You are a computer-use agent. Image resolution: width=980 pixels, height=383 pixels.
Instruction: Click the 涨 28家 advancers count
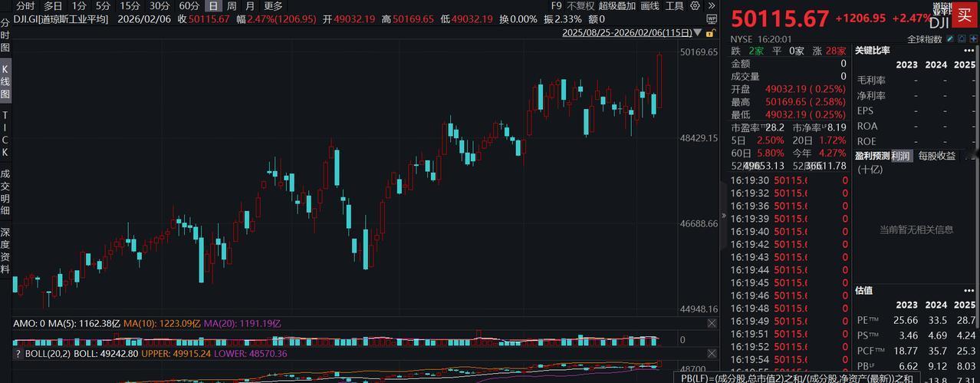click(829, 51)
